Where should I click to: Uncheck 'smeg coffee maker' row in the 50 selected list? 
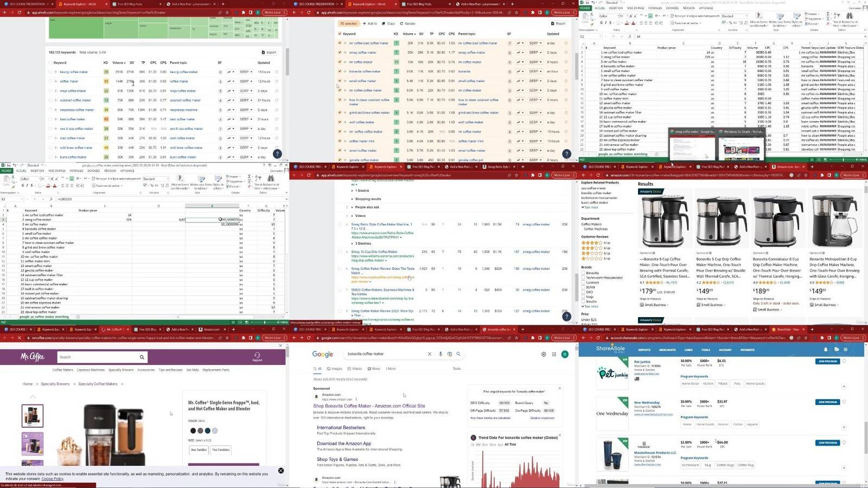[340, 53]
